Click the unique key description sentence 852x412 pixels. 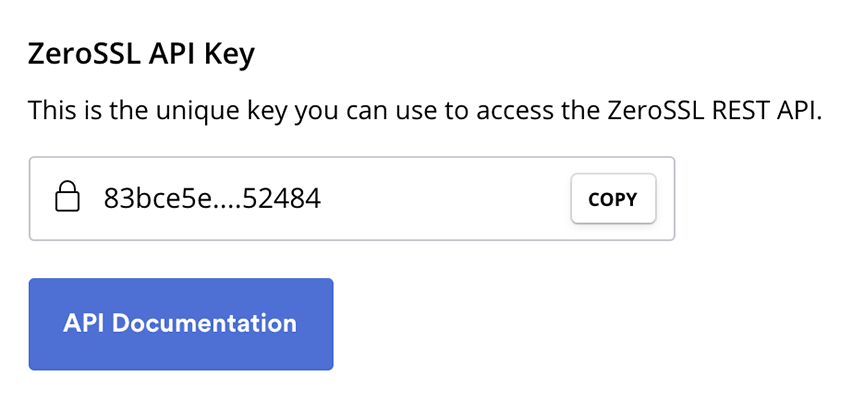(x=425, y=111)
